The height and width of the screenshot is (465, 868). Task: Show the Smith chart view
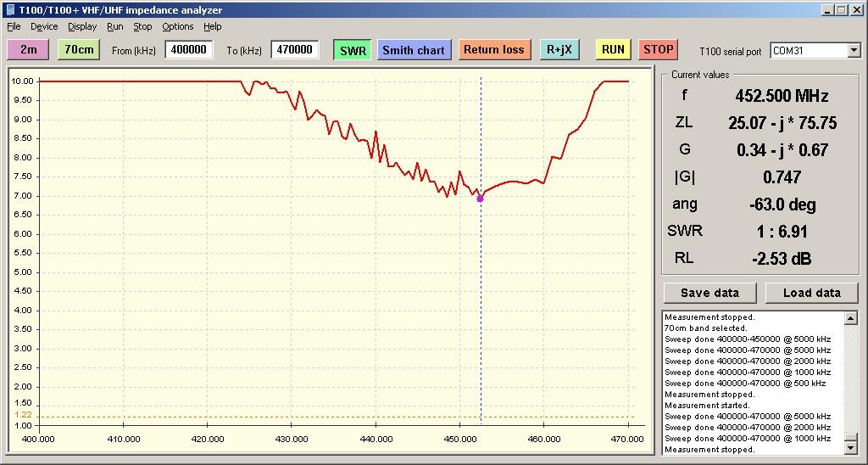414,50
